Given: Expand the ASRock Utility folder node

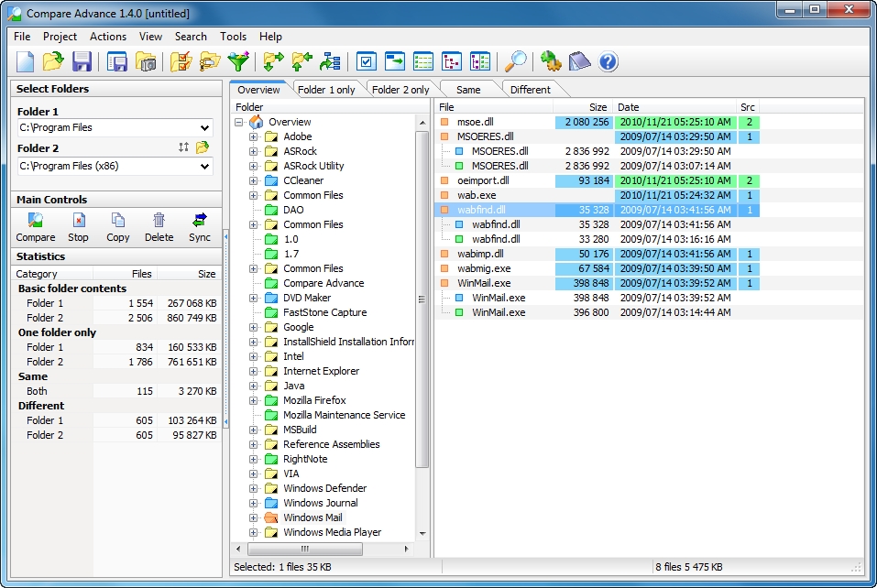Looking at the screenshot, I should pyautogui.click(x=253, y=166).
